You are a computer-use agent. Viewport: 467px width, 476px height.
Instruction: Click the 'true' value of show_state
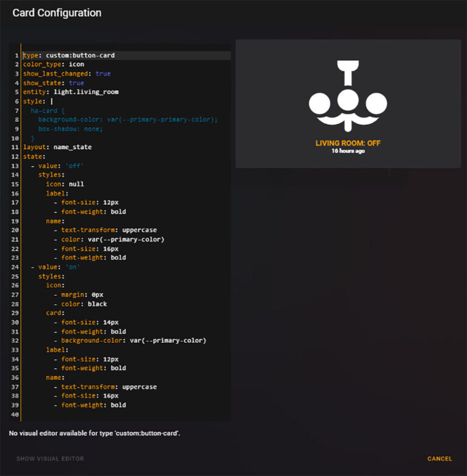[76, 83]
